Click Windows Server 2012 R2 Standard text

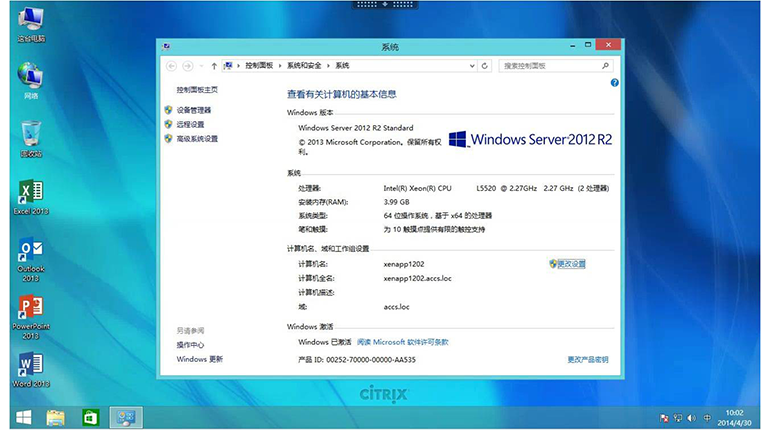356,128
